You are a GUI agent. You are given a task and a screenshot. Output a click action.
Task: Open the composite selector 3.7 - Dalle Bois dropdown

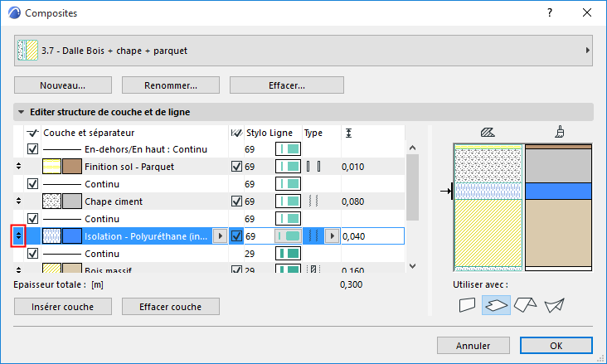click(303, 51)
